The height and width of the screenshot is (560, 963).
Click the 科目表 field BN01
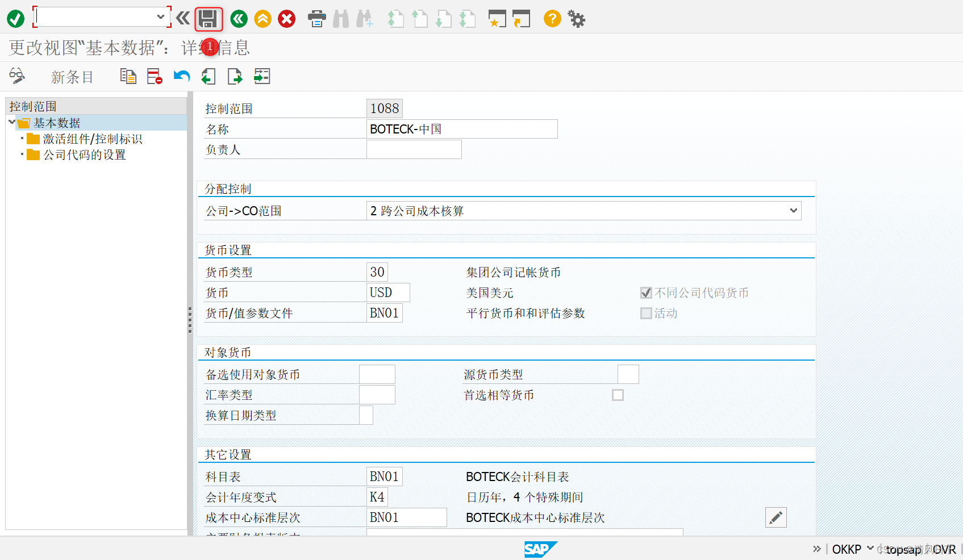385,477
